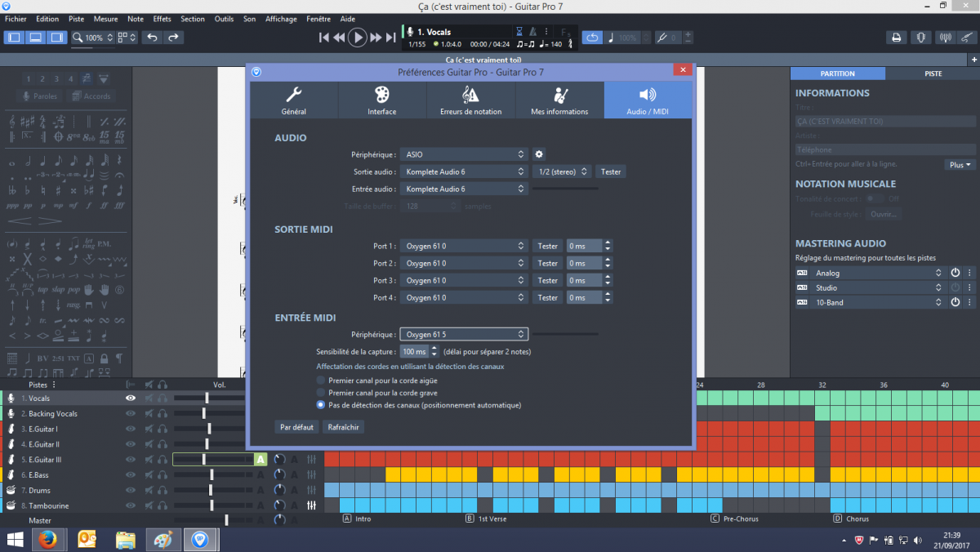Click the Outlook icon in the taskbar

[87, 539]
